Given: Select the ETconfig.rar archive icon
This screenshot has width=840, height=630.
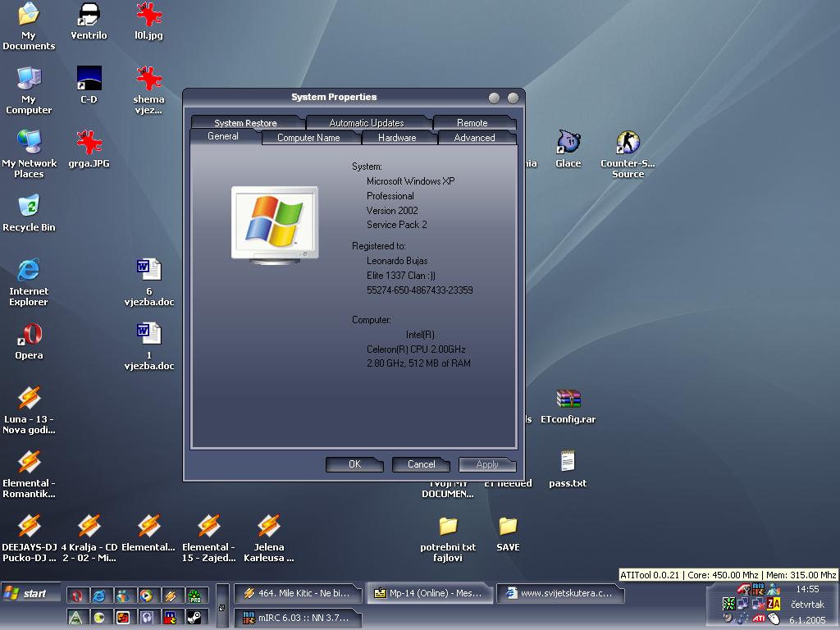Looking at the screenshot, I should click(568, 399).
